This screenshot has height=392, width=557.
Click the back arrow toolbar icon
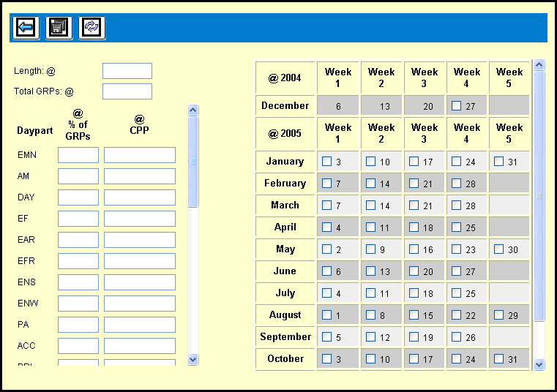(x=26, y=28)
